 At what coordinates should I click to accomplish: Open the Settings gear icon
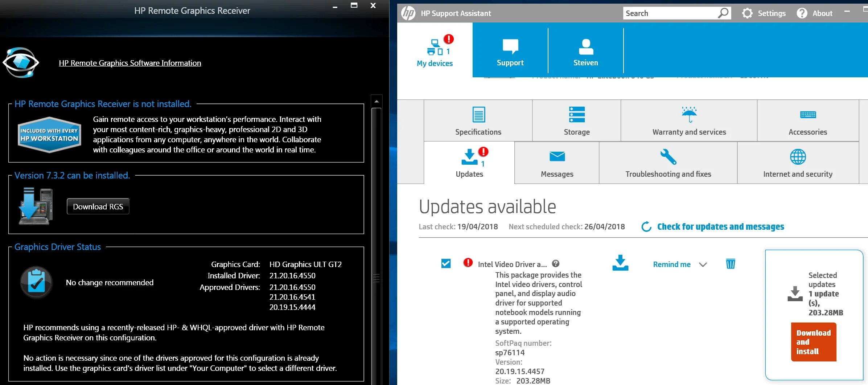[x=747, y=13]
